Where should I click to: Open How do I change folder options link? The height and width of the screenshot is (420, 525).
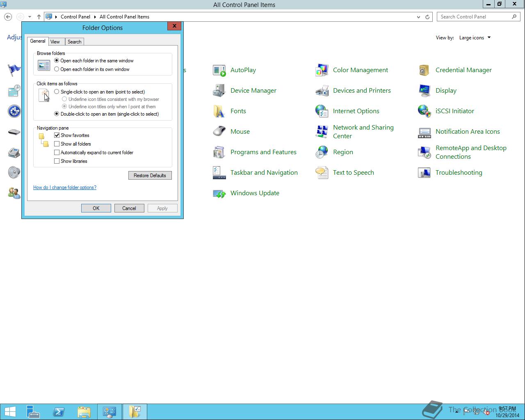[x=65, y=187]
